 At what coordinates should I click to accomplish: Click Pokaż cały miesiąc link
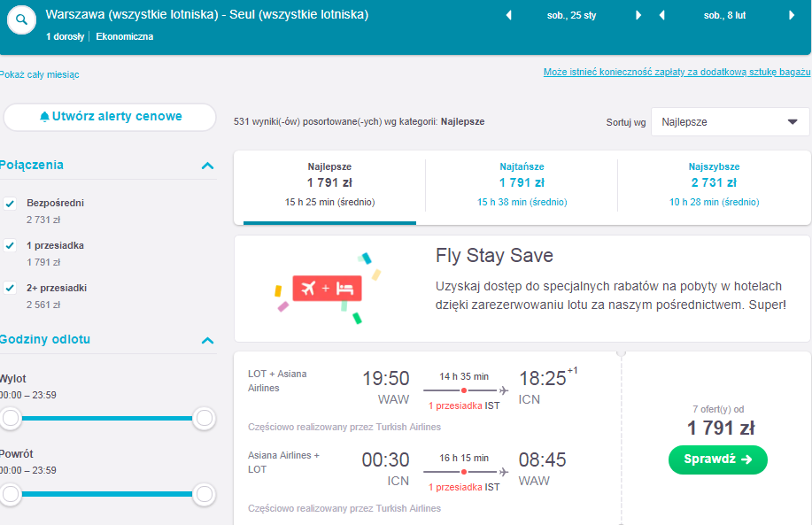[x=39, y=74]
